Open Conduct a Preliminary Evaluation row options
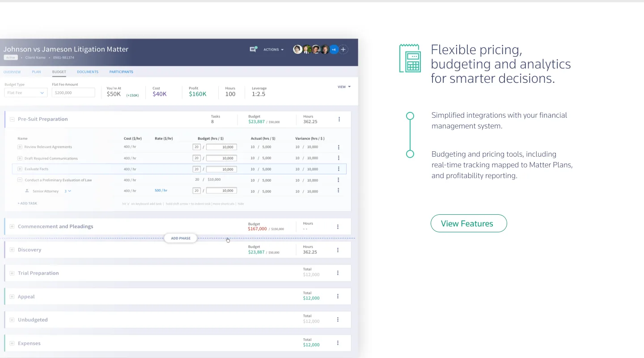644x358 pixels. pos(339,180)
